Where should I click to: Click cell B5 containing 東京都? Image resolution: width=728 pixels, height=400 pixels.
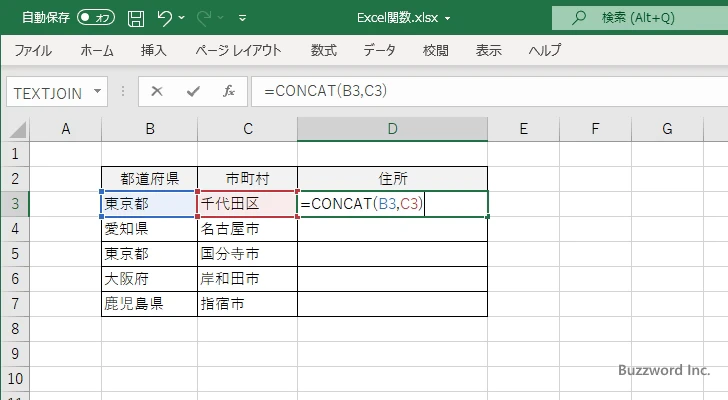[x=150, y=254]
